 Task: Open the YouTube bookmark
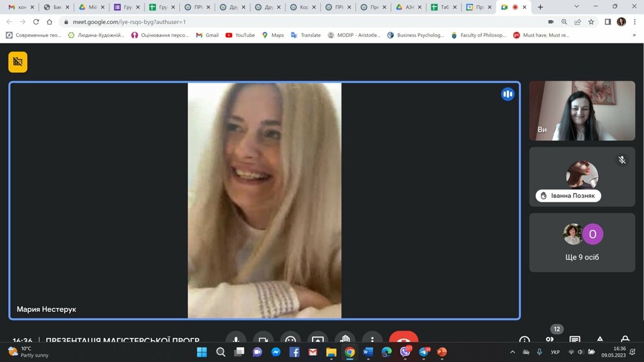pyautogui.click(x=240, y=35)
